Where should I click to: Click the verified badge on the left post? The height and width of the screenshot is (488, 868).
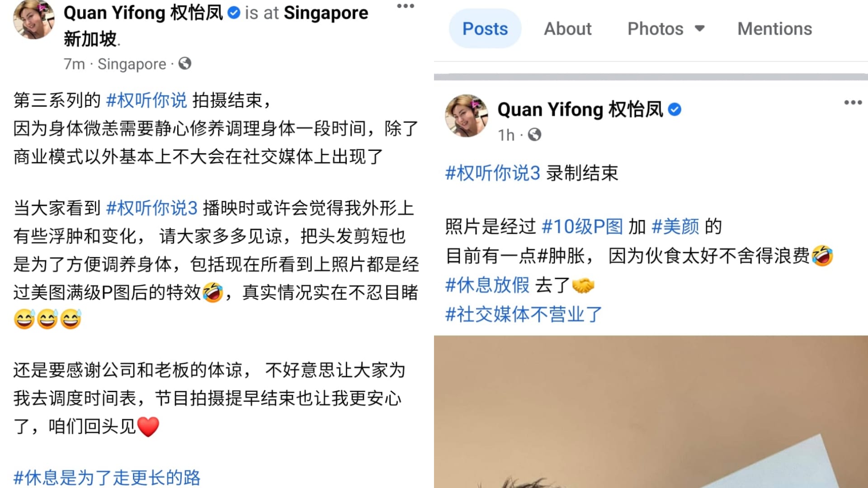point(234,13)
